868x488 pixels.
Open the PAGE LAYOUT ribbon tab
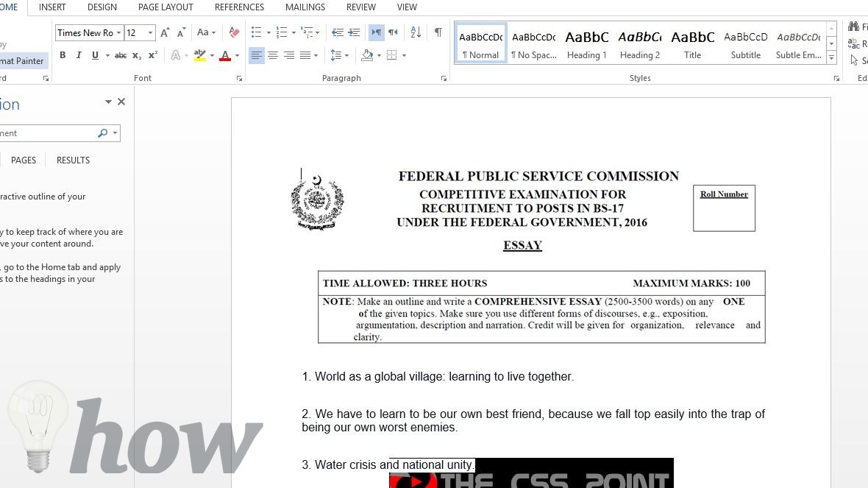pos(166,7)
